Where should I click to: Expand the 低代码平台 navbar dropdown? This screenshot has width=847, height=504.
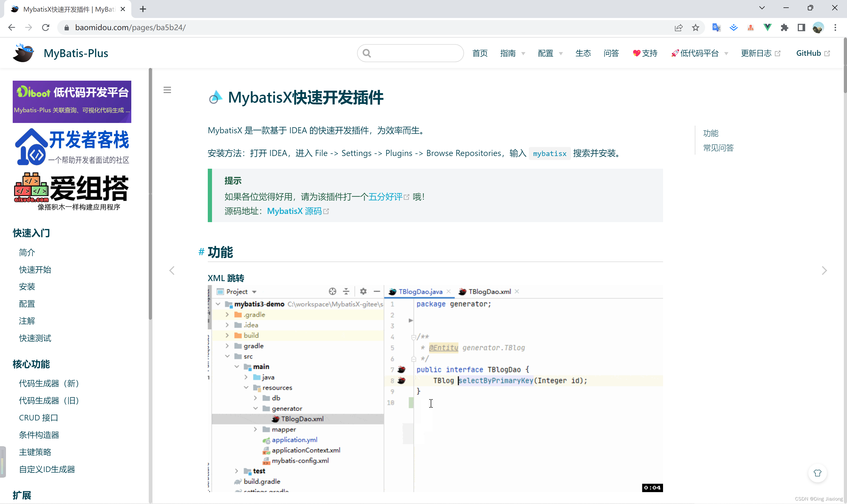pyautogui.click(x=700, y=53)
